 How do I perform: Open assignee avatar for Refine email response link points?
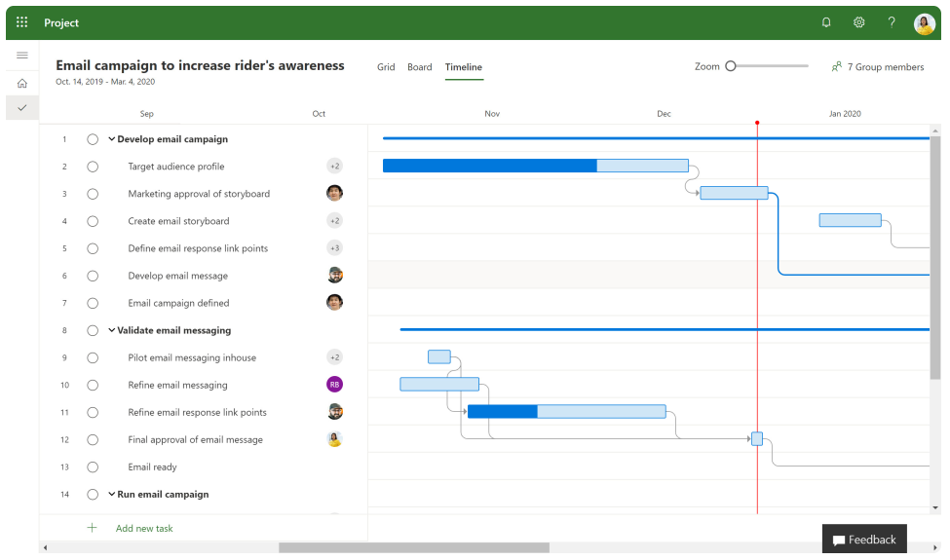pos(334,412)
